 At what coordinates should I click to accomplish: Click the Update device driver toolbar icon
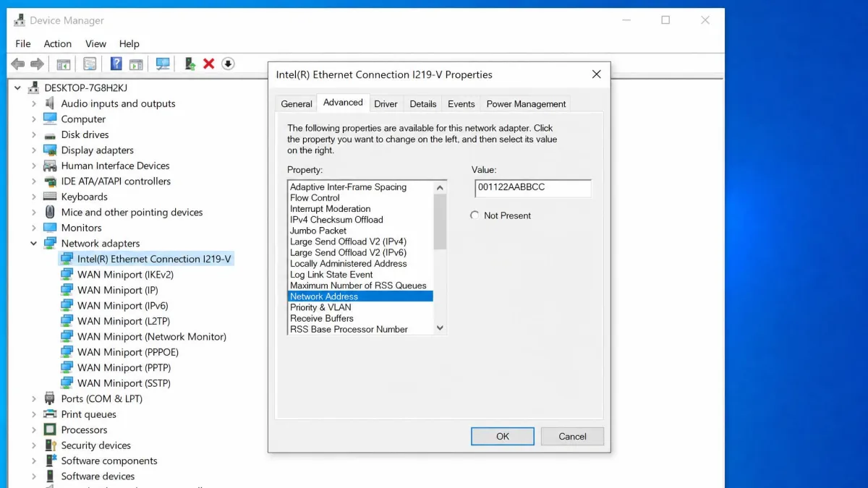[x=190, y=64]
